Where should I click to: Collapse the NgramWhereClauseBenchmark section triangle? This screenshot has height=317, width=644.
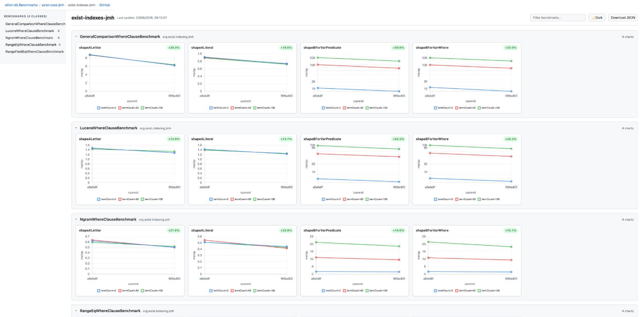coord(76,219)
